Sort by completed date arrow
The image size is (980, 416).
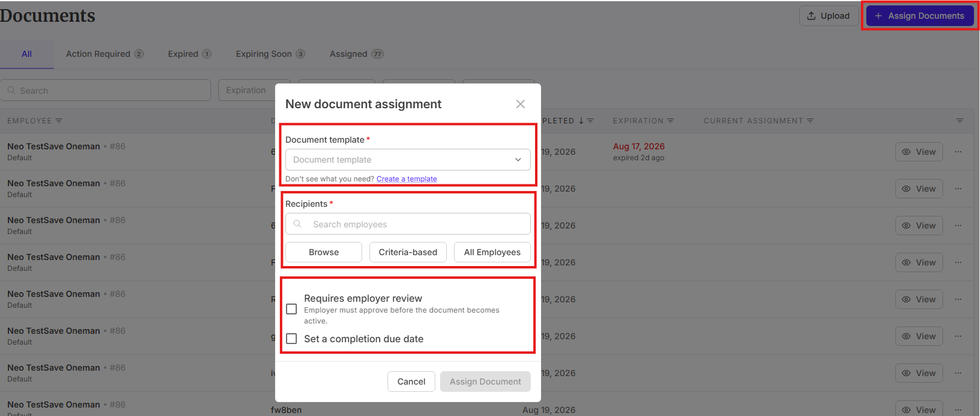[581, 121]
